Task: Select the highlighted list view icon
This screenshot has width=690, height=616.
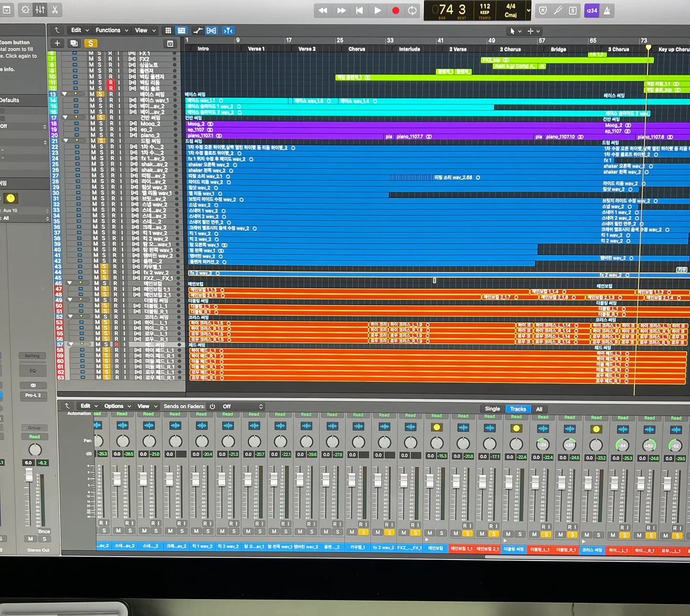Action: click(181, 30)
